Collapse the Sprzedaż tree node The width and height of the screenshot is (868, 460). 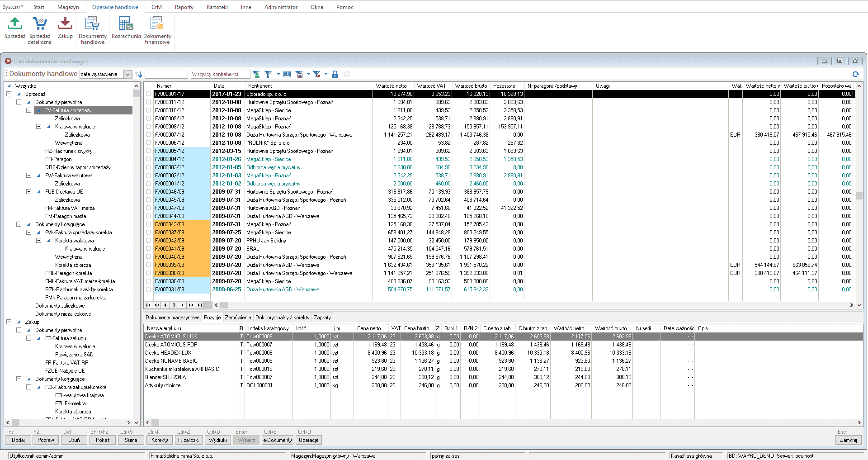click(9, 94)
